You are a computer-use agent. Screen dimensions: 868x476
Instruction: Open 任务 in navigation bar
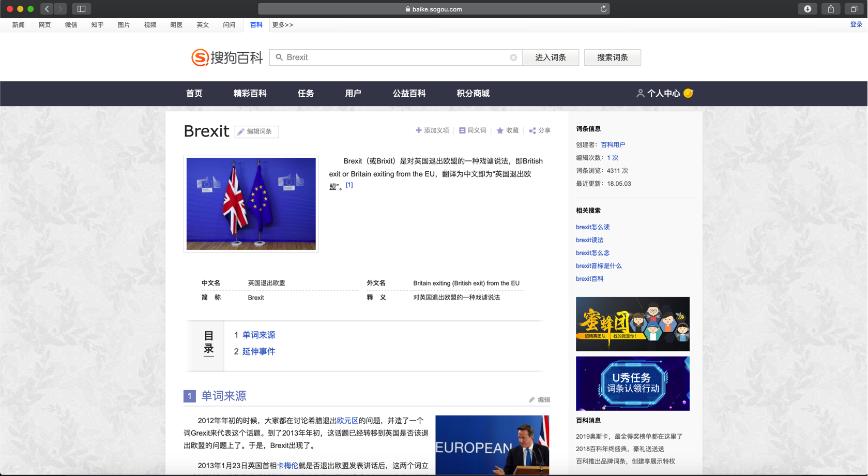(x=306, y=94)
